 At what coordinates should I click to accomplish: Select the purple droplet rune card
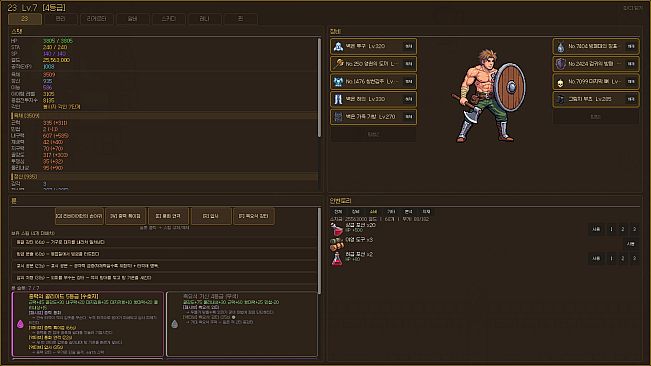pos(88,324)
